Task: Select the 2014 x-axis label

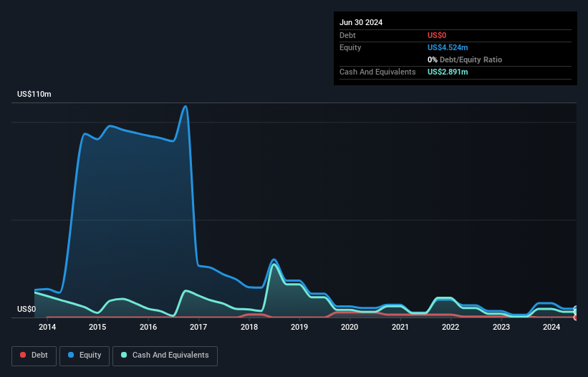Action: (x=47, y=327)
